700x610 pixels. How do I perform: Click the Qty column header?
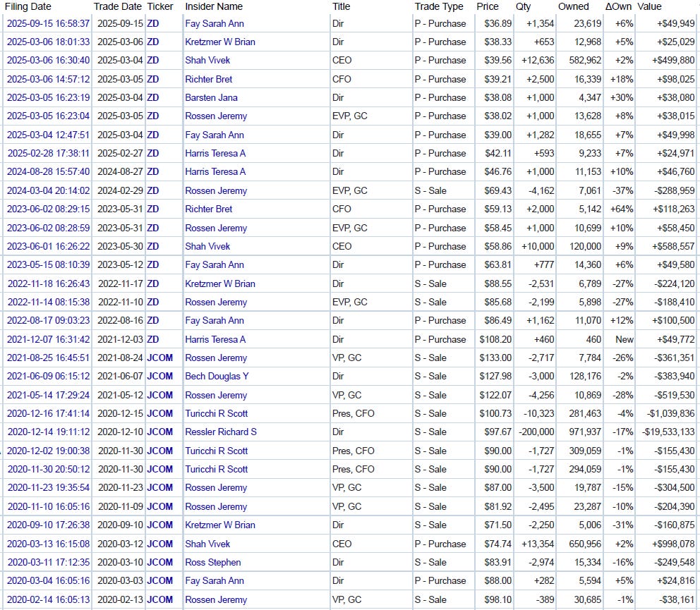523,6
